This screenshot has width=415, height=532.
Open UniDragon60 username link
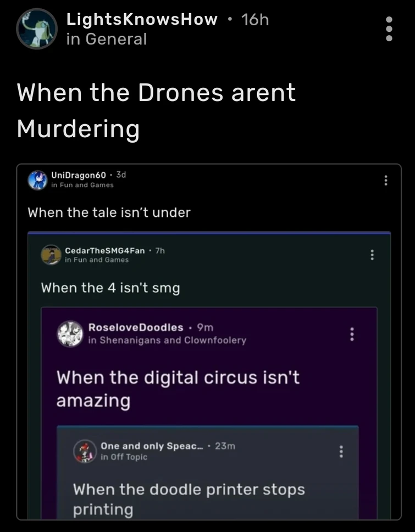[78, 175]
